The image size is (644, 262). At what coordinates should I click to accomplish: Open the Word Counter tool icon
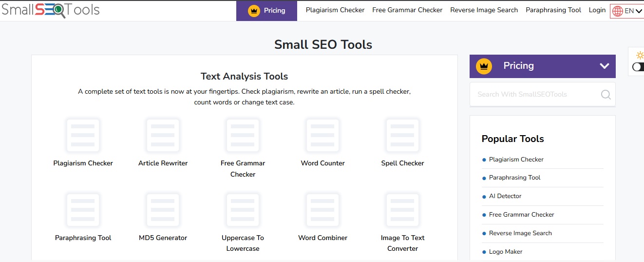coord(322,135)
